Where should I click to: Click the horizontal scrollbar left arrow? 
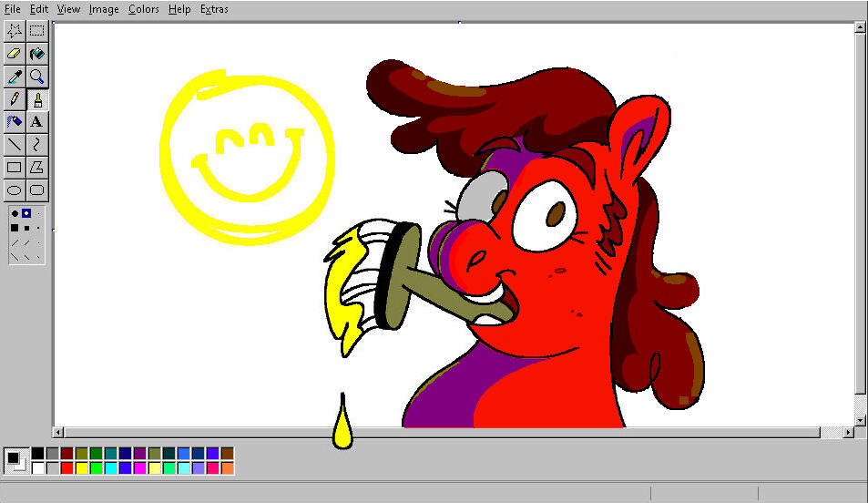click(x=59, y=432)
